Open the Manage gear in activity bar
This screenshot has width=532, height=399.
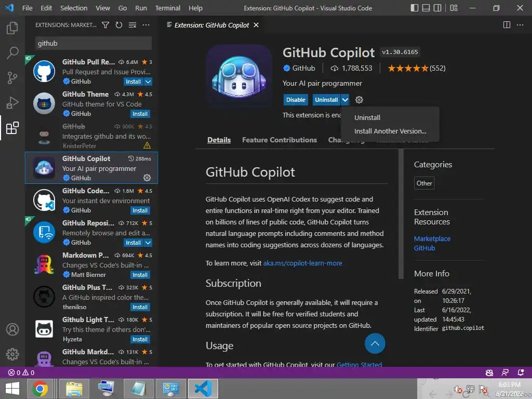[x=12, y=354]
